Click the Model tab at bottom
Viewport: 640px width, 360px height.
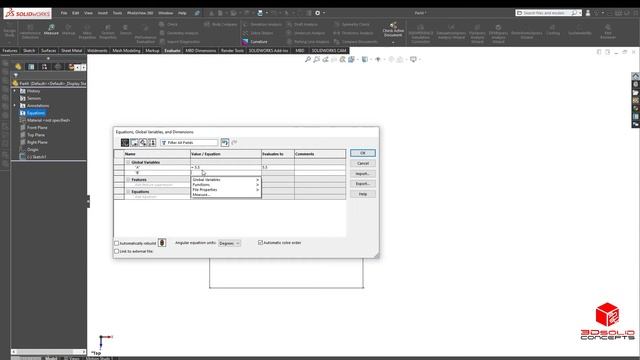51,358
